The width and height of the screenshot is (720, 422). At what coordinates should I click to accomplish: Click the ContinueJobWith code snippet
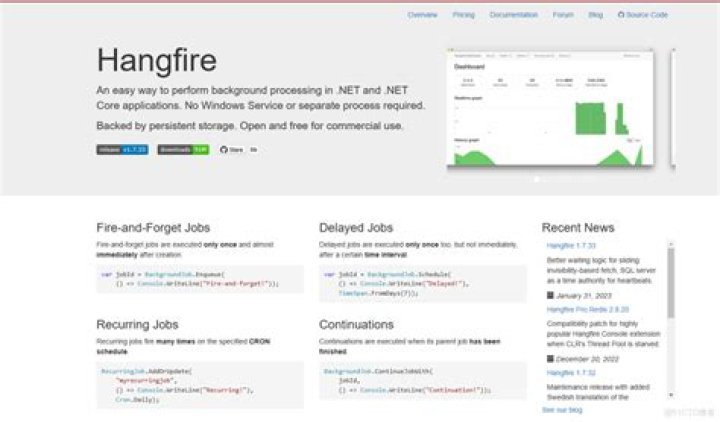422,381
